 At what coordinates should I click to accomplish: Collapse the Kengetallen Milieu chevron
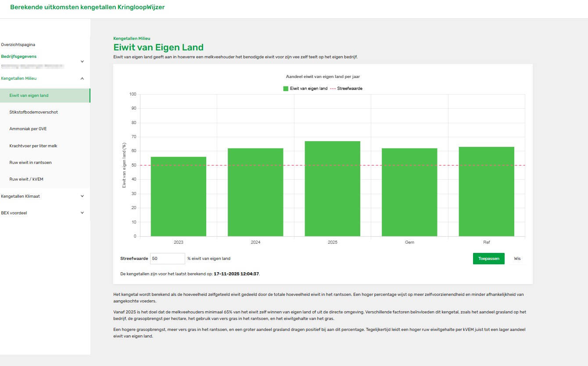pyautogui.click(x=82, y=78)
